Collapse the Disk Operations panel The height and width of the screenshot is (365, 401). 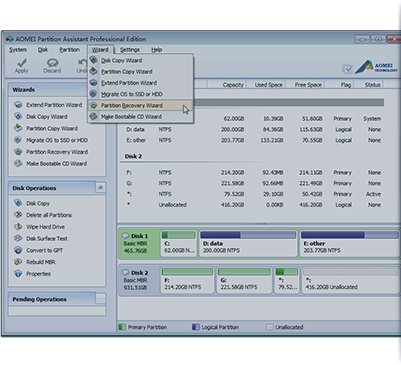pos(100,188)
